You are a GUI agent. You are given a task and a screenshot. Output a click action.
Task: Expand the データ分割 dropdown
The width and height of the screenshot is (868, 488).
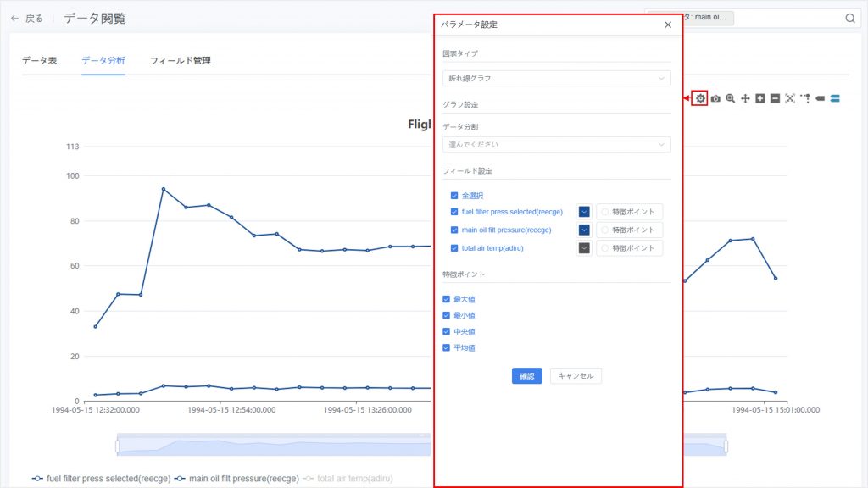point(556,145)
